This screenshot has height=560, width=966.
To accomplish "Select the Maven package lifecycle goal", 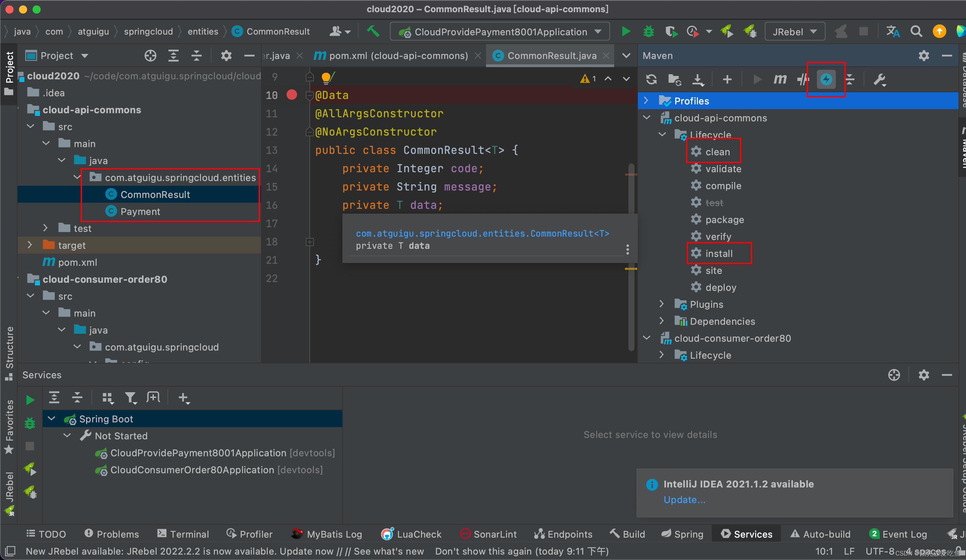I will (725, 220).
